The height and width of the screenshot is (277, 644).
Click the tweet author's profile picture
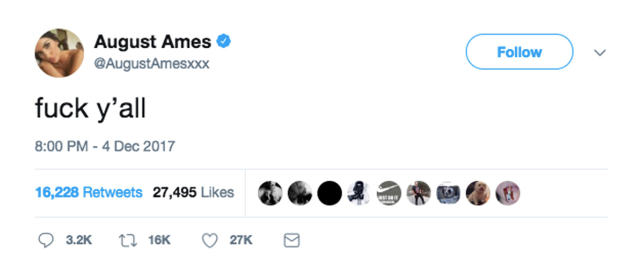coord(60,53)
